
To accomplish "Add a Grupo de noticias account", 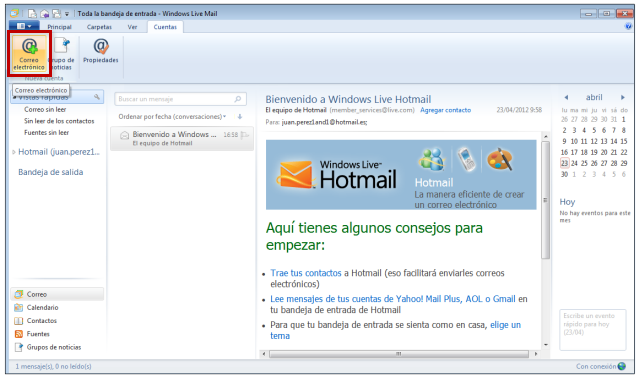I will (63, 53).
